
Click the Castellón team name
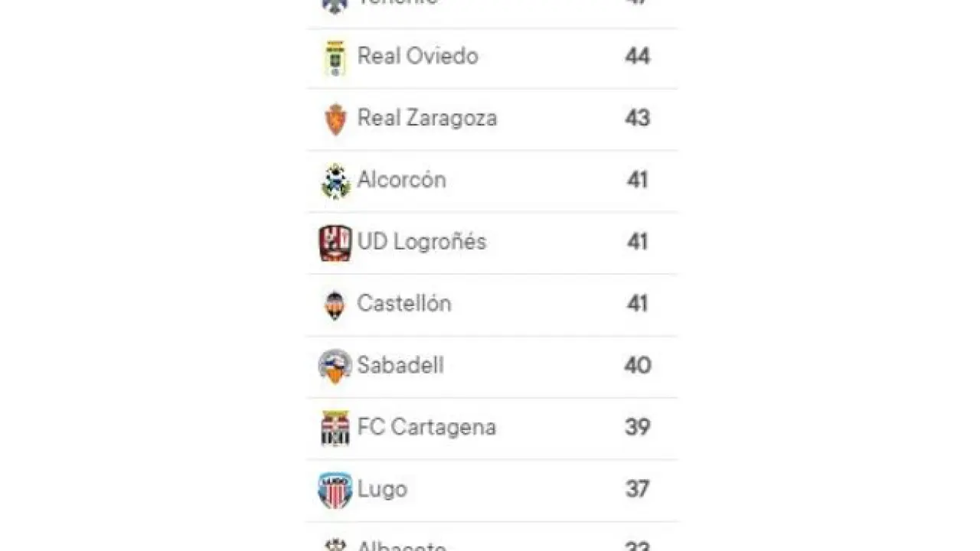tap(403, 304)
